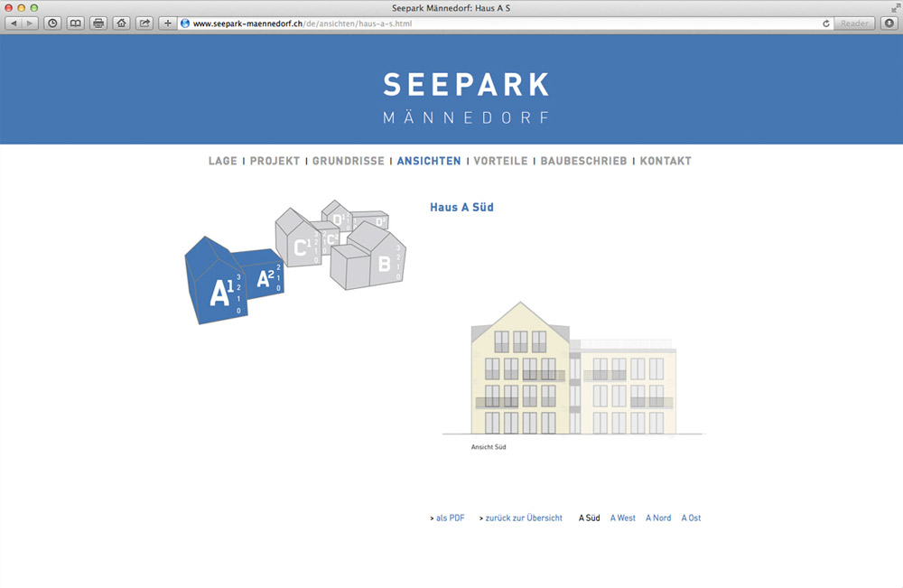This screenshot has height=588, width=903.
Task: Open the share menu icon
Action: click(x=144, y=23)
